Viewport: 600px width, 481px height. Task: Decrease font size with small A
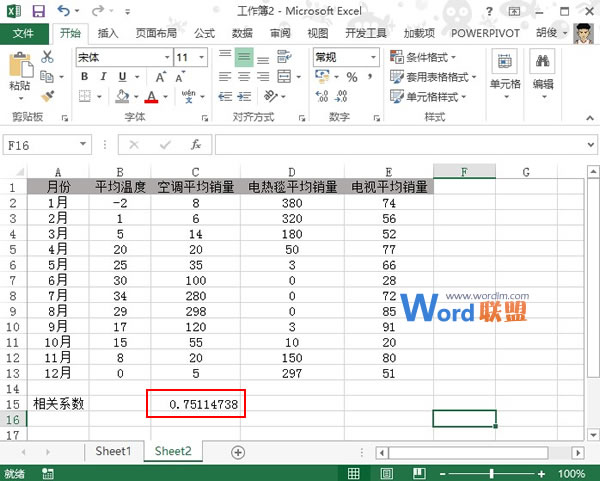click(x=180, y=77)
